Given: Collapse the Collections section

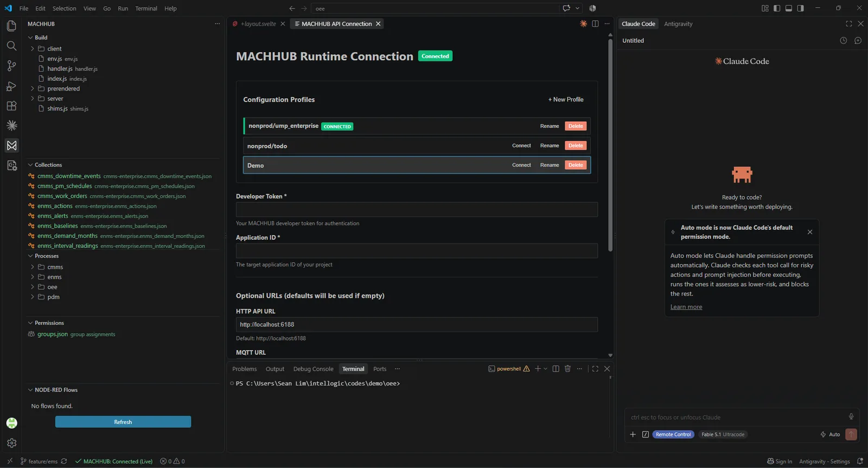Looking at the screenshot, I should 30,165.
